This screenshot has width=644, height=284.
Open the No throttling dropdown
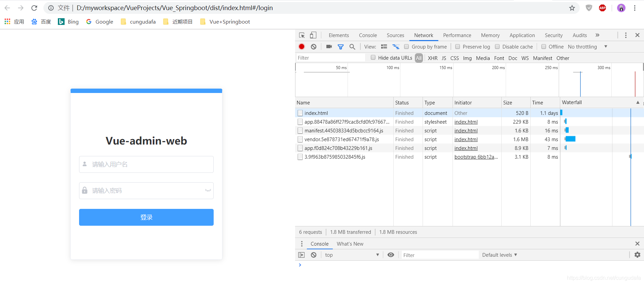587,46
